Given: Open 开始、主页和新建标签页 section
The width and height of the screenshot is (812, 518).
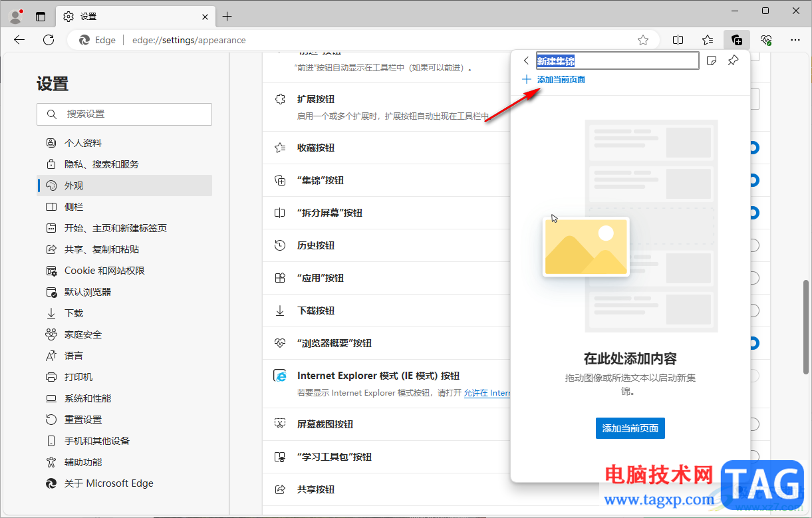Looking at the screenshot, I should [124, 228].
